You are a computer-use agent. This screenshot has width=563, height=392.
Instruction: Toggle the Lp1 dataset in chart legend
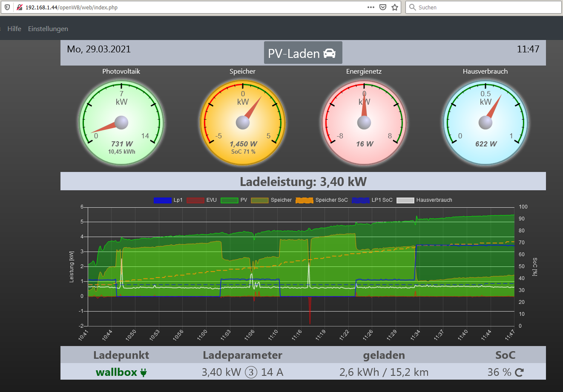click(x=168, y=200)
